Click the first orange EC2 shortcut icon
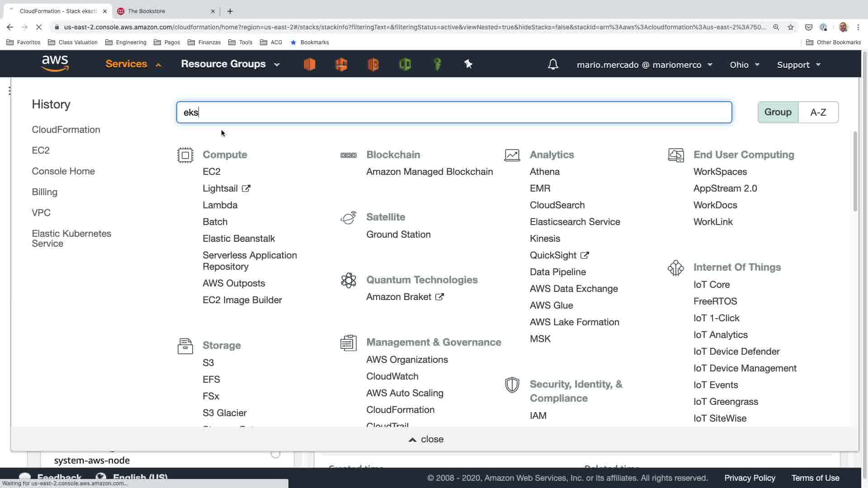This screenshot has width=868, height=488. [x=310, y=64]
